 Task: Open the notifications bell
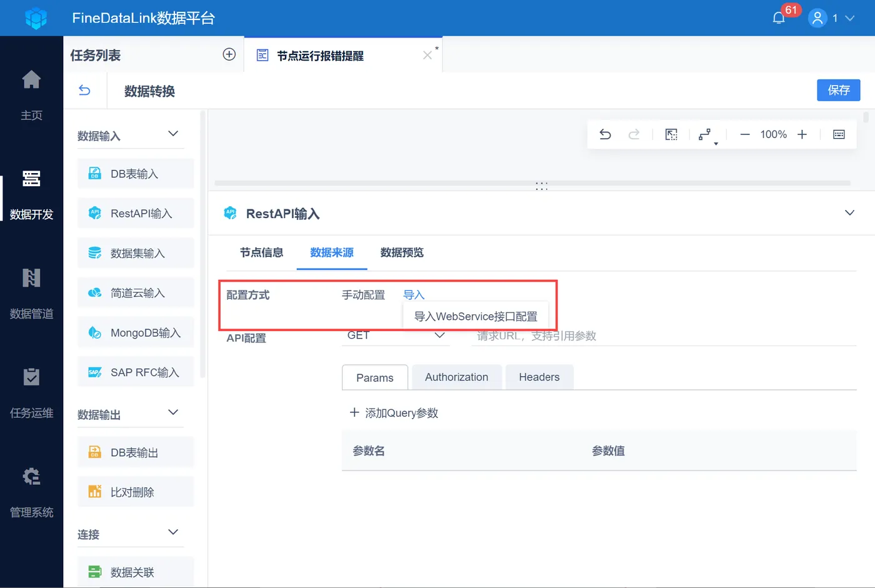779,18
